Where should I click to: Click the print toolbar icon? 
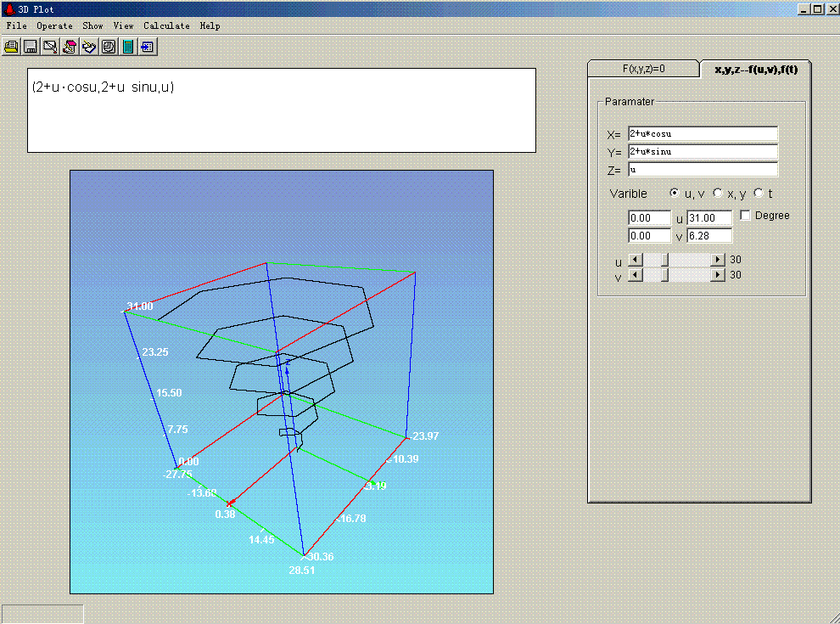(11, 47)
